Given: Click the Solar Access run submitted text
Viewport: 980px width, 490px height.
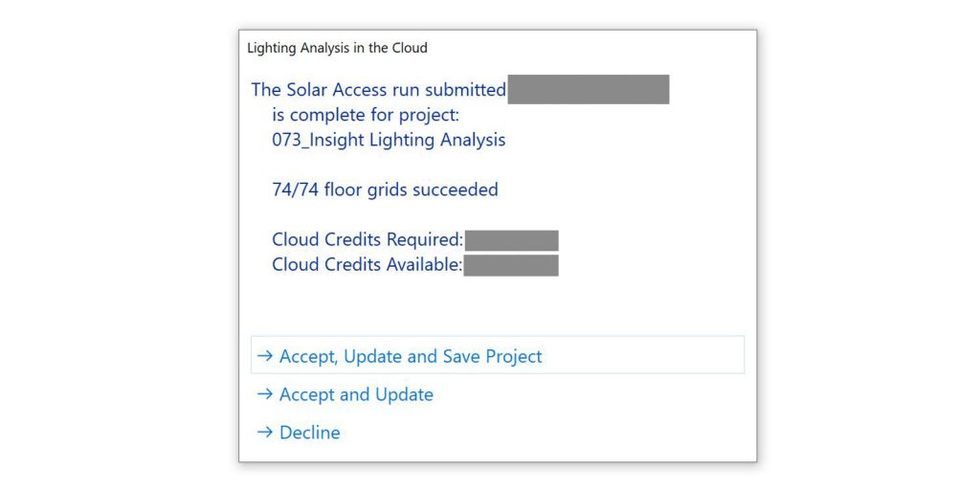Looking at the screenshot, I should pyautogui.click(x=378, y=90).
